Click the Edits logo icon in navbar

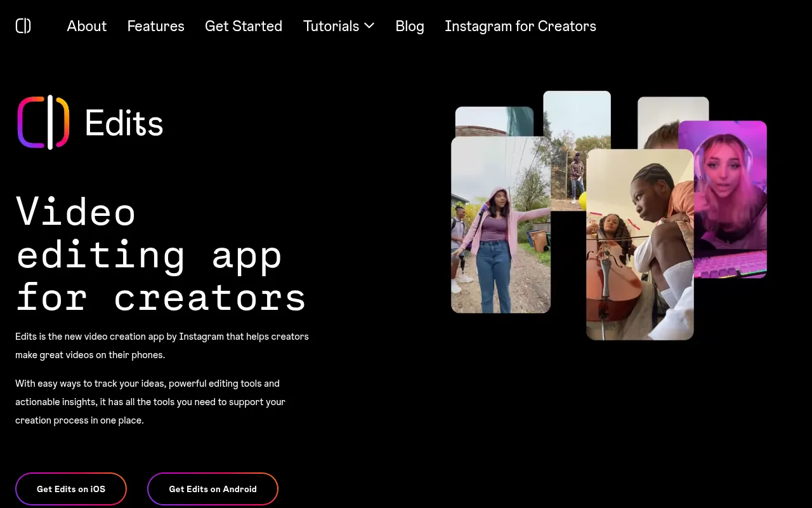point(23,26)
